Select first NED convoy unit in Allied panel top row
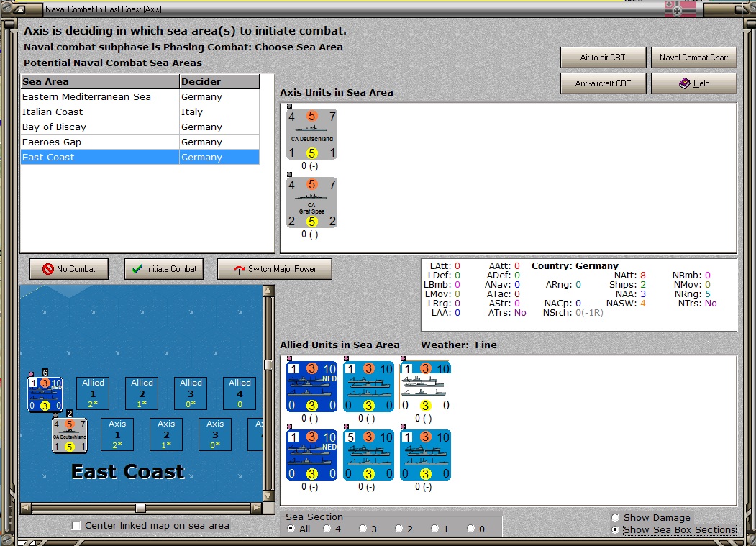The width and height of the screenshot is (756, 546). (311, 387)
